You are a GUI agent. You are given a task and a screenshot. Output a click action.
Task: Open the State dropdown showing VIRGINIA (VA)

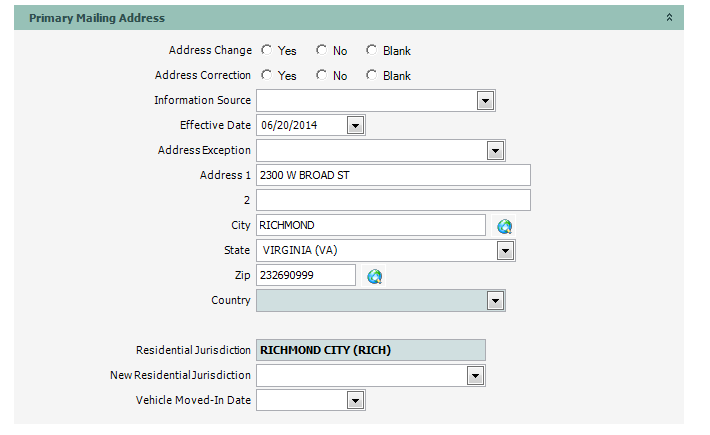(x=505, y=250)
